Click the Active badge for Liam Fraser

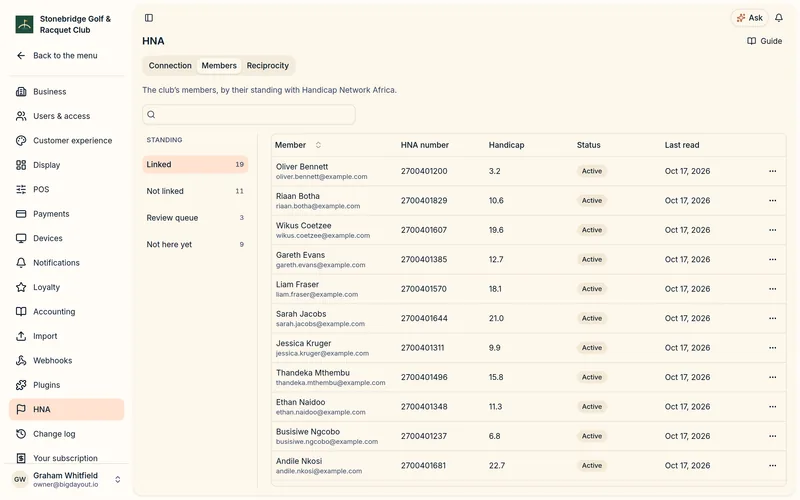592,289
